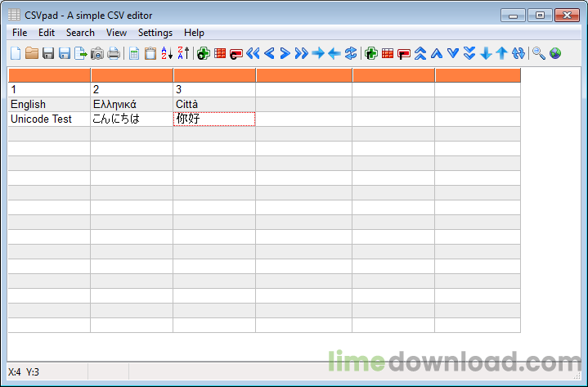Image resolution: width=588 pixels, height=387 pixels.
Task: Click the orange header above the "English" column
Action: click(49, 75)
